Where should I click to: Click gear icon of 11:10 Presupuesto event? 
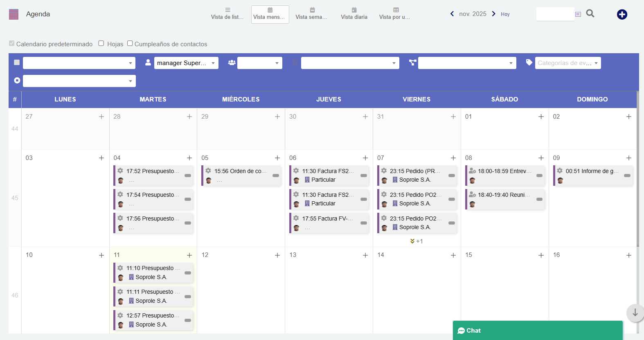(x=120, y=268)
